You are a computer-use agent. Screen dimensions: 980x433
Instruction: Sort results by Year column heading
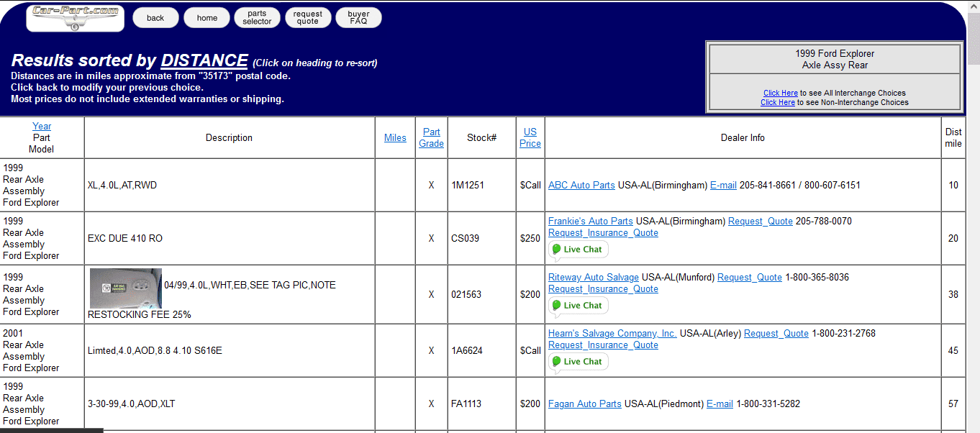coord(42,126)
